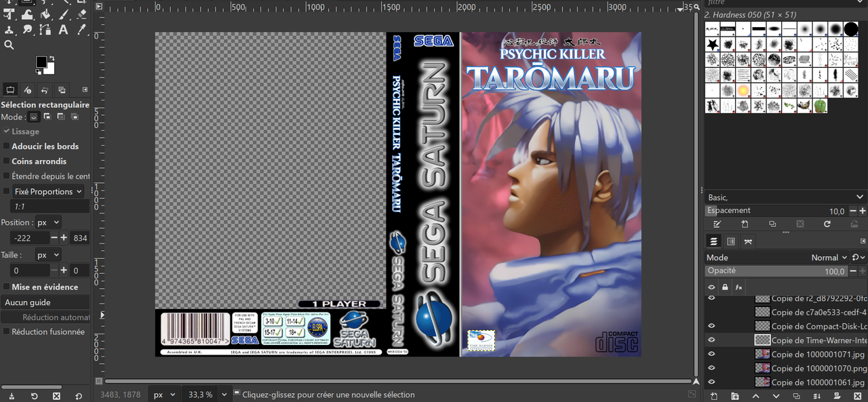Open the Tool Options tab
The width and height of the screenshot is (868, 402).
click(11, 89)
